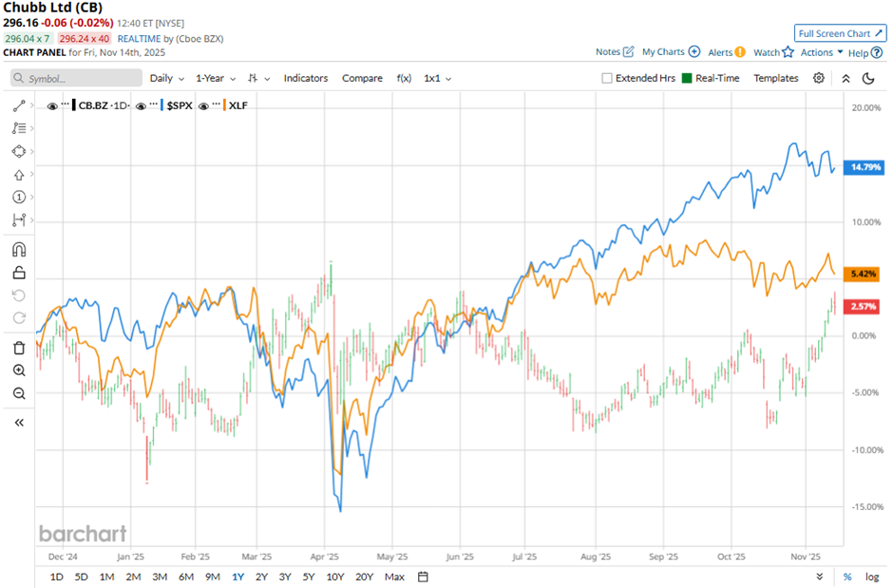Select the 1D time range
This screenshot has height=588, width=893.
(x=56, y=577)
